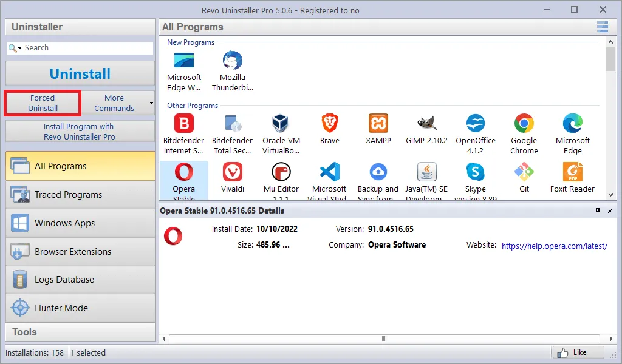Open the Logs Database section
This screenshot has width=622, height=364.
tap(81, 280)
